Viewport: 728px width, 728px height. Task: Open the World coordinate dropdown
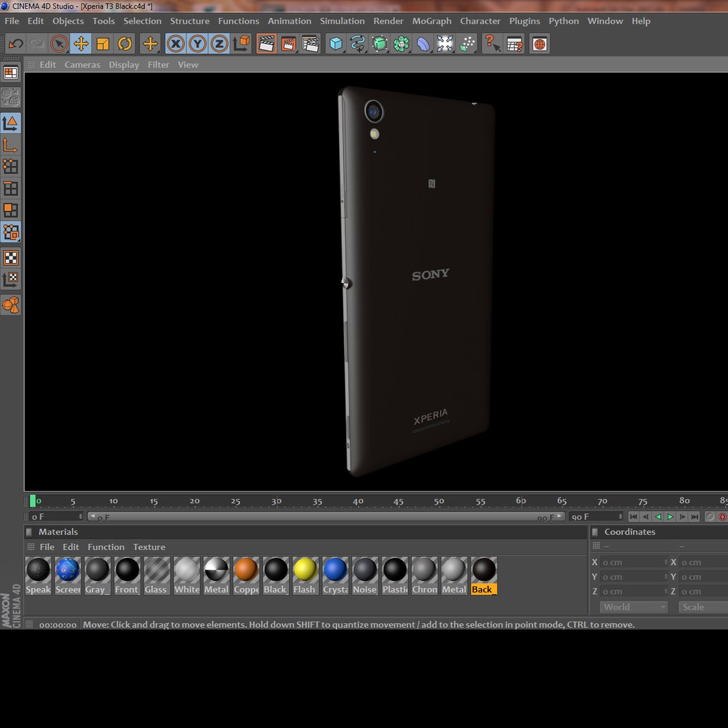click(x=633, y=607)
